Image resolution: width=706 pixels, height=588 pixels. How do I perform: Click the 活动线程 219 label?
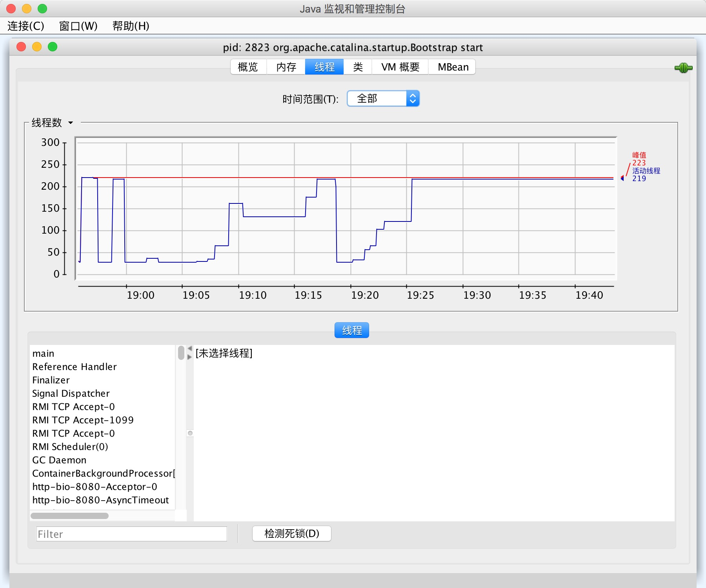[x=646, y=174]
